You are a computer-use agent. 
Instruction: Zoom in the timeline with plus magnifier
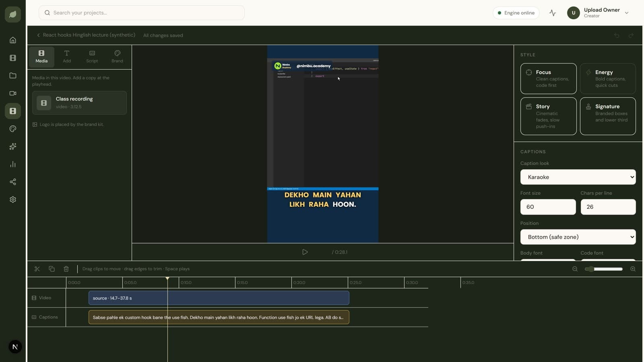coord(633,269)
